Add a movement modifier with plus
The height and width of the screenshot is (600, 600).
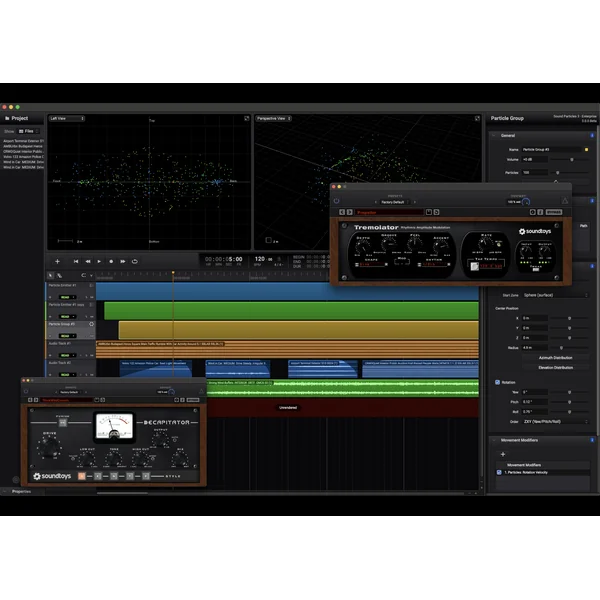pyautogui.click(x=503, y=454)
